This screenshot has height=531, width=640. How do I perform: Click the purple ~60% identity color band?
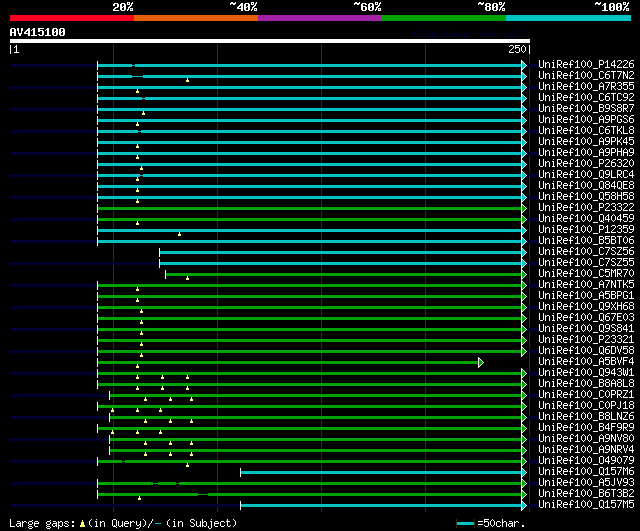pos(320,18)
